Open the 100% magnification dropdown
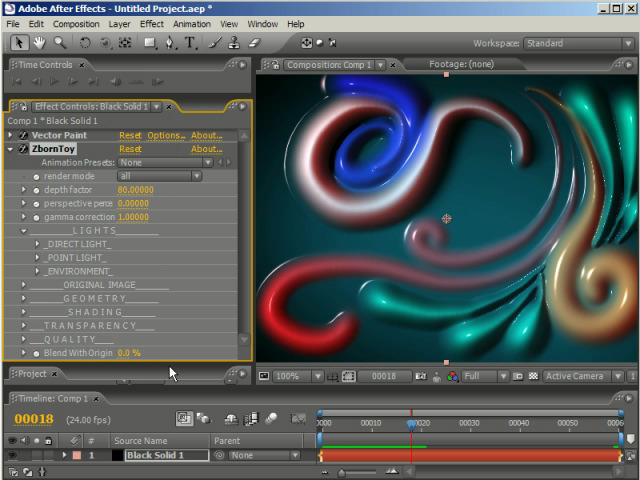This screenshot has height=480, width=640. pos(298,376)
